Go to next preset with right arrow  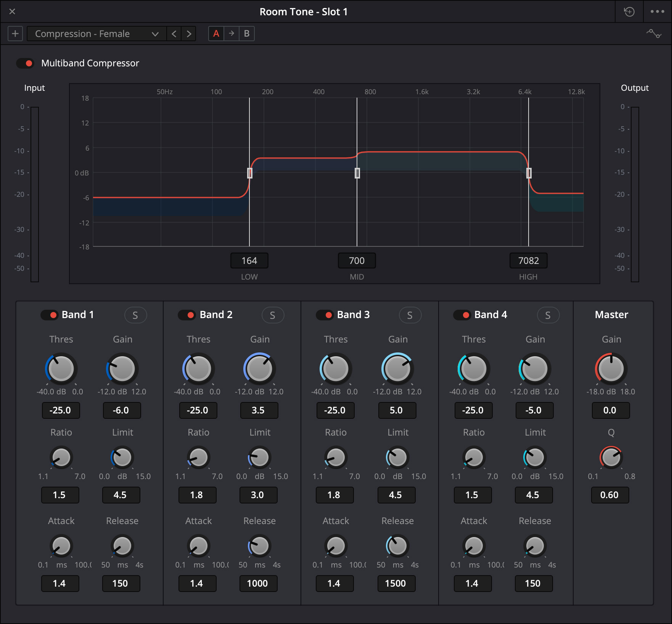(x=189, y=34)
